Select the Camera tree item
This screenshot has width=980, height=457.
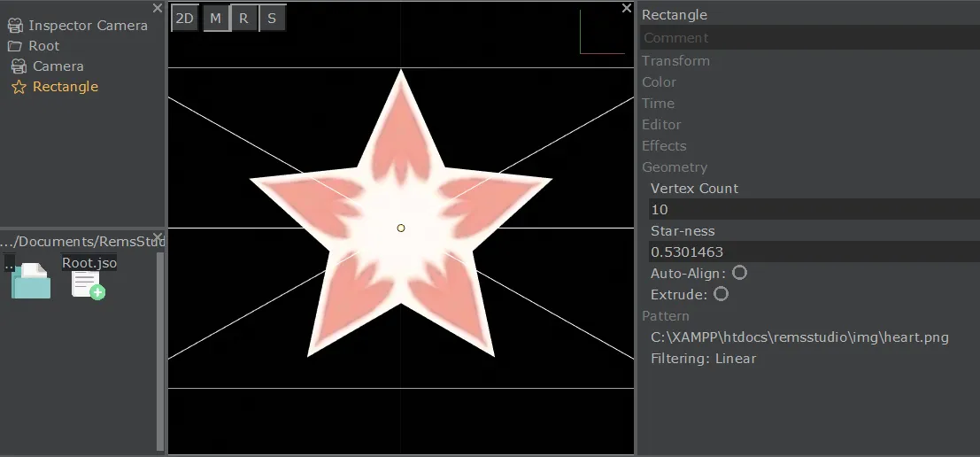click(58, 66)
